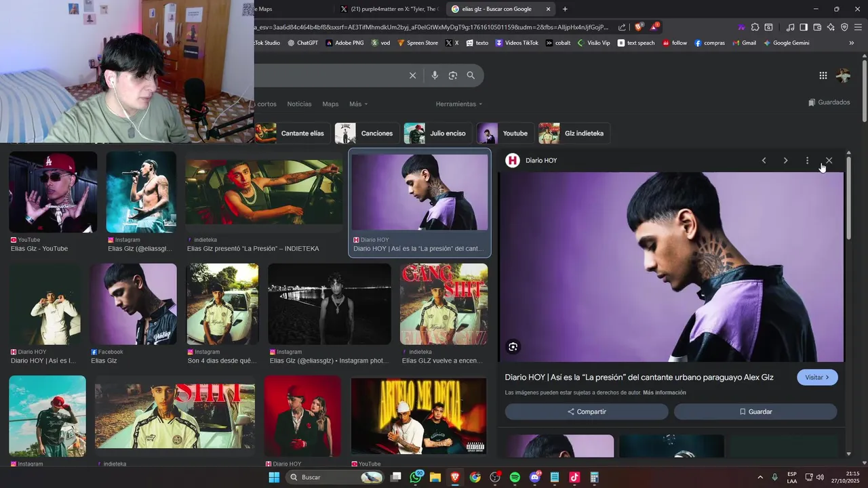The image size is (868, 488).
Task: Show hidden bookmarks overflow chevron
Action: tap(852, 43)
